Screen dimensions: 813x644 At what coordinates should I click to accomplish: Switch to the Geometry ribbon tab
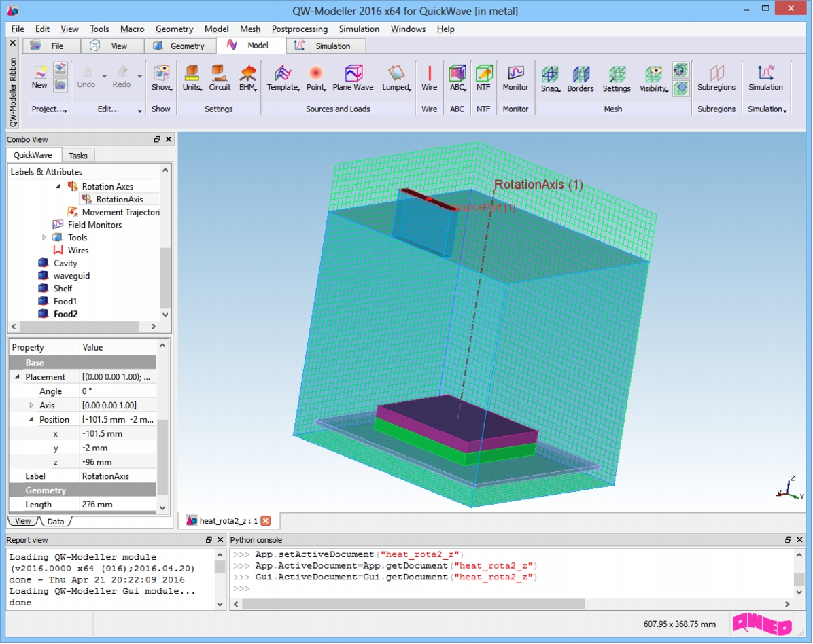[179, 46]
